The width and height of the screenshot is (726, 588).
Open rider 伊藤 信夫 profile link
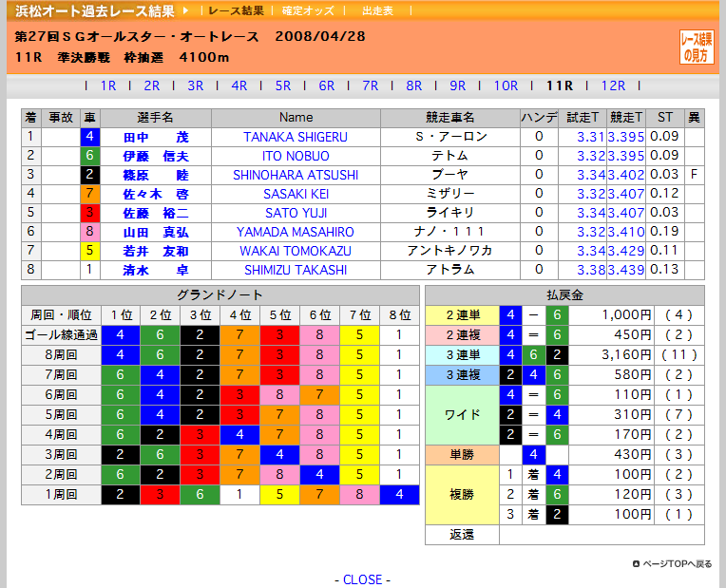[156, 157]
